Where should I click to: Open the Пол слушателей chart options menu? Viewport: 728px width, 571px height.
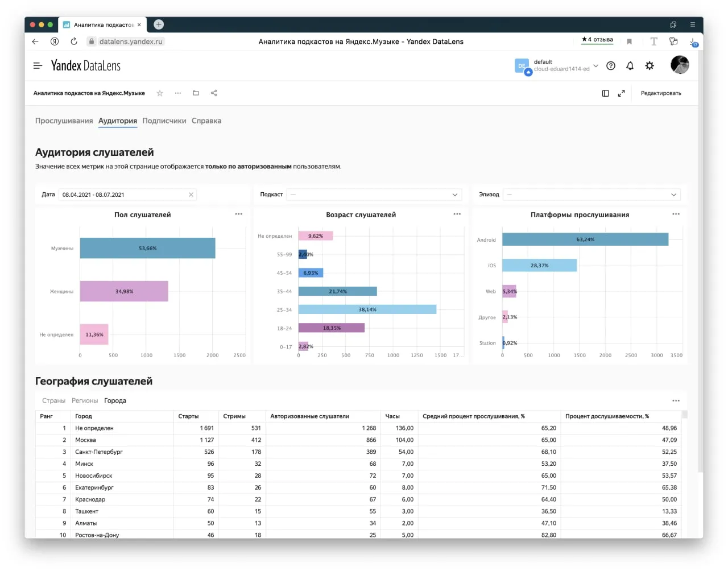click(238, 214)
